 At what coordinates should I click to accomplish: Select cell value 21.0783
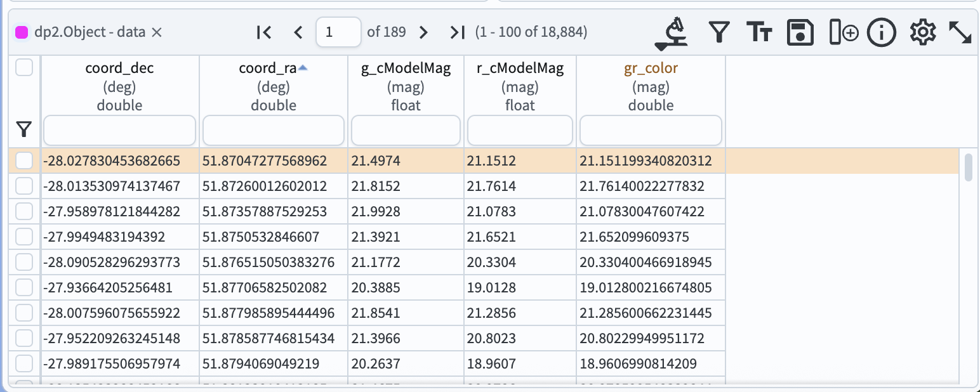click(491, 211)
